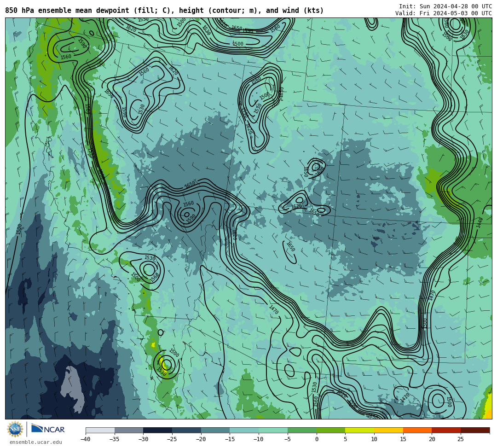Pick the yellow-green 5 to 10 colorbar segment
Screen dimensions: 497x448
360,430
